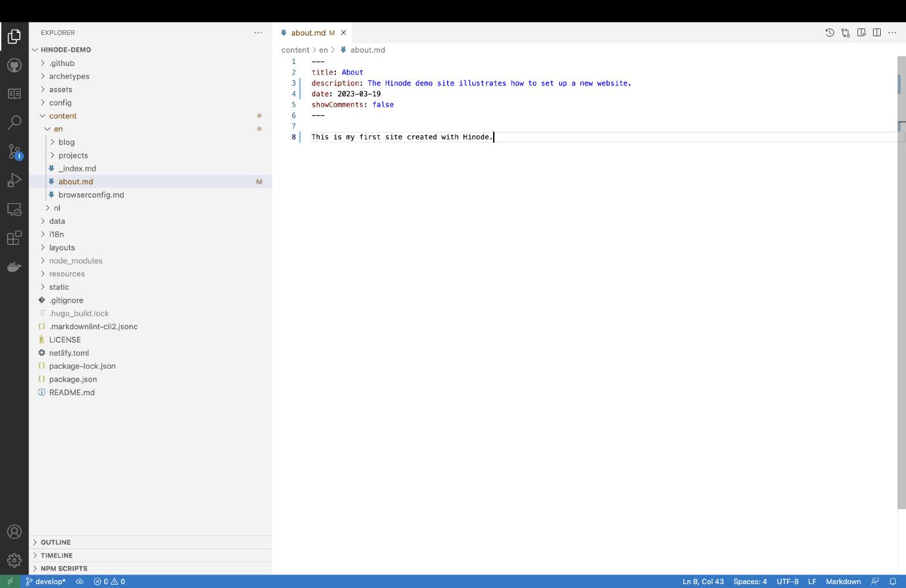Change indentation via Spaces: 4
This screenshot has height=588, width=906.
point(750,582)
